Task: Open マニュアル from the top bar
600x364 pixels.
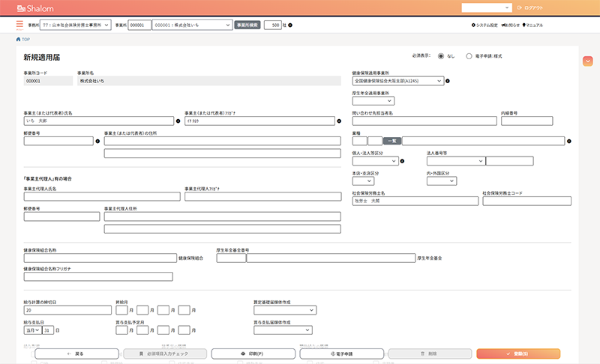Action: point(532,25)
